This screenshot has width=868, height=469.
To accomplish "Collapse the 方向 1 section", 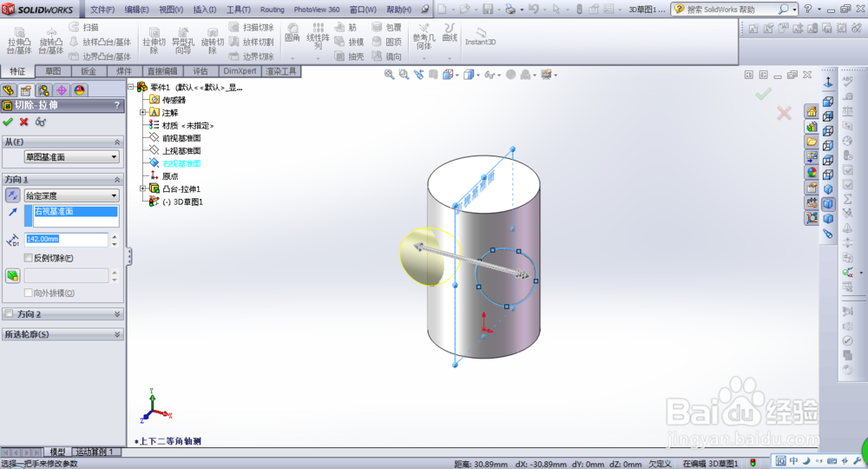I will coord(117,180).
